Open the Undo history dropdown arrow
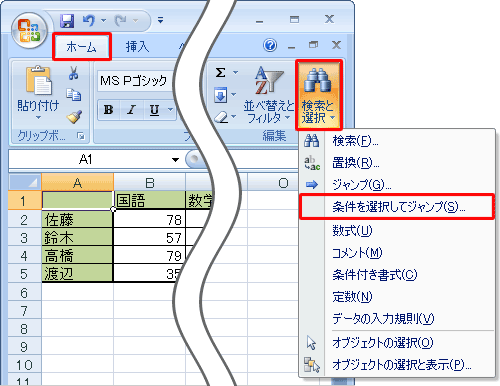The image size is (500, 386). point(104,21)
